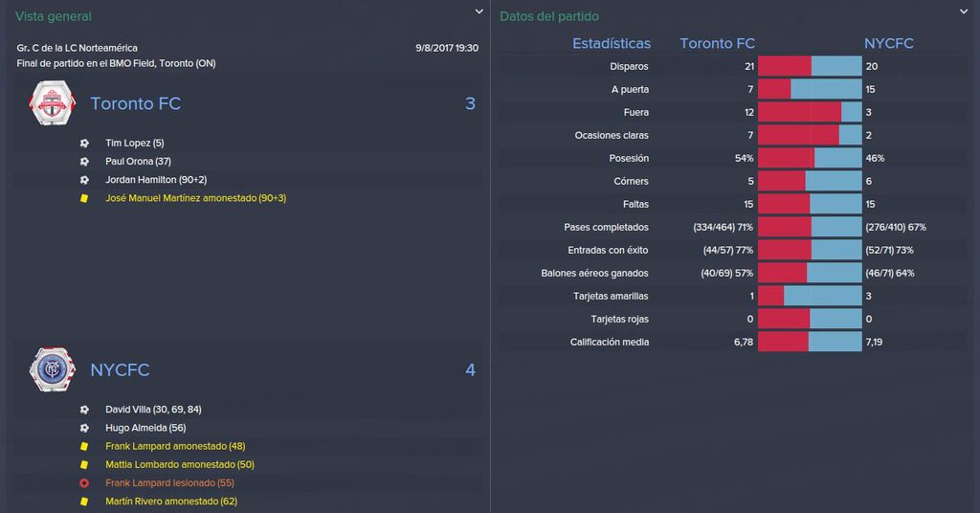Click the Toronto FC club crest
Screen dimensions: 980x513
tap(53, 103)
